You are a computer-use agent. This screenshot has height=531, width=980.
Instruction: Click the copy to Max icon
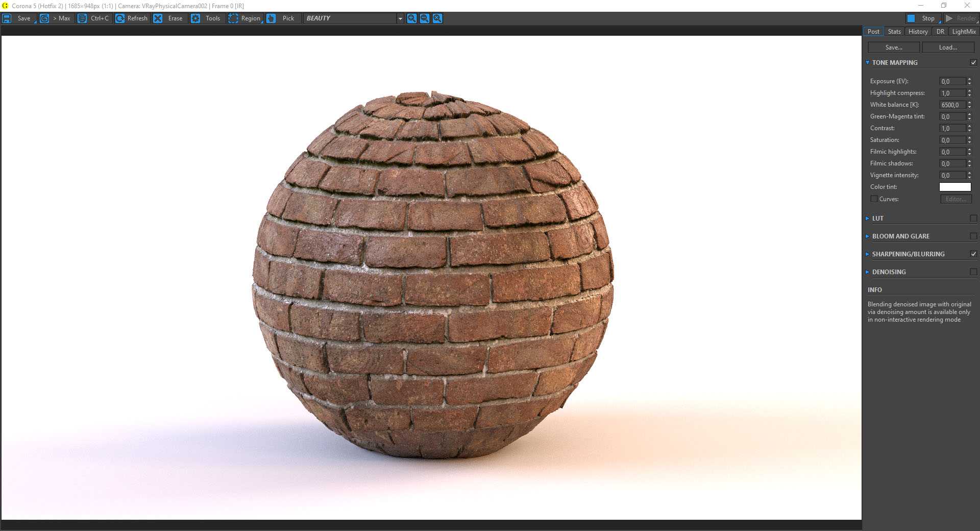(x=44, y=18)
